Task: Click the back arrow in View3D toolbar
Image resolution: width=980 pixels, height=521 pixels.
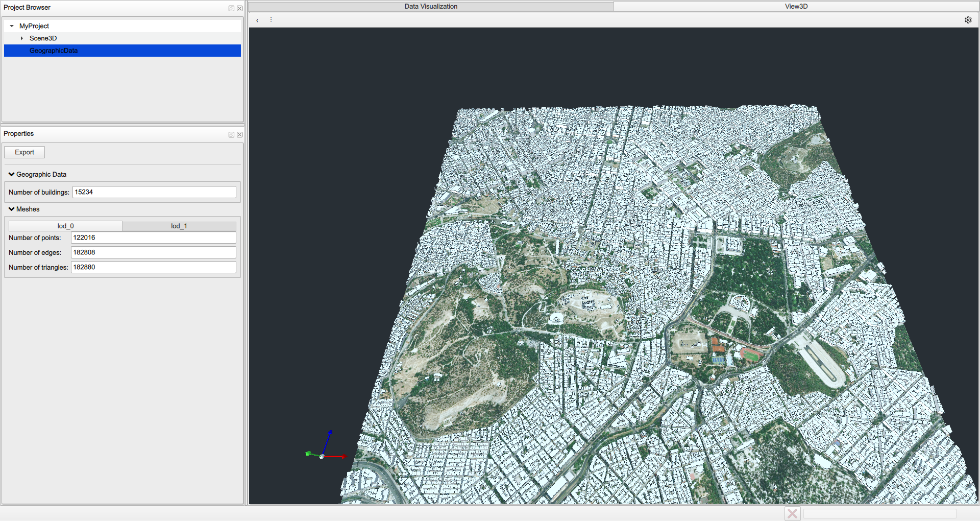Action: [257, 20]
